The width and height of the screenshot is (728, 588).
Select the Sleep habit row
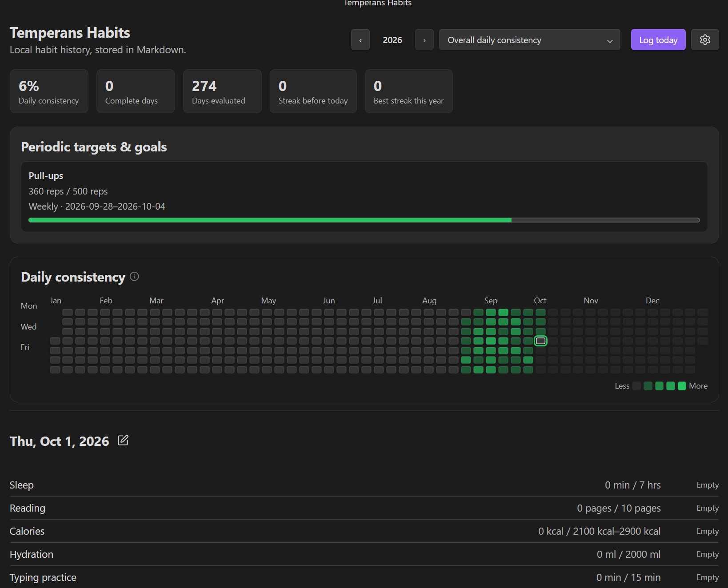(x=364, y=485)
